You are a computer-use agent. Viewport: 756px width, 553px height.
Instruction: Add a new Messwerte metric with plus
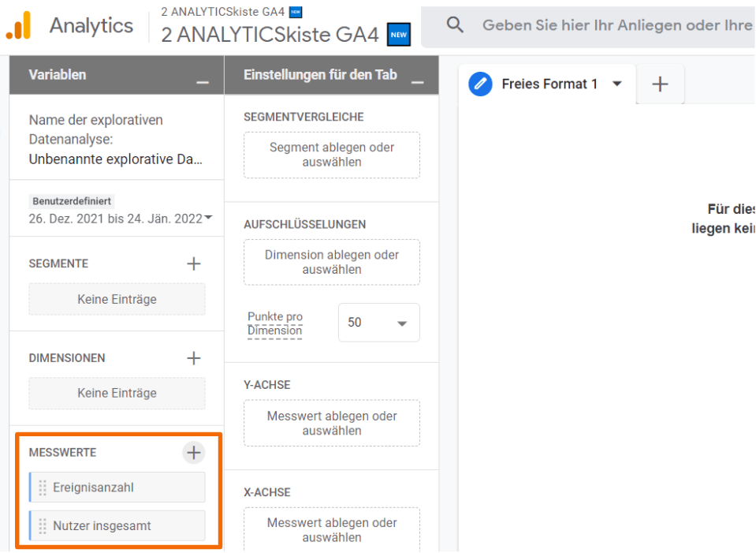coord(193,453)
